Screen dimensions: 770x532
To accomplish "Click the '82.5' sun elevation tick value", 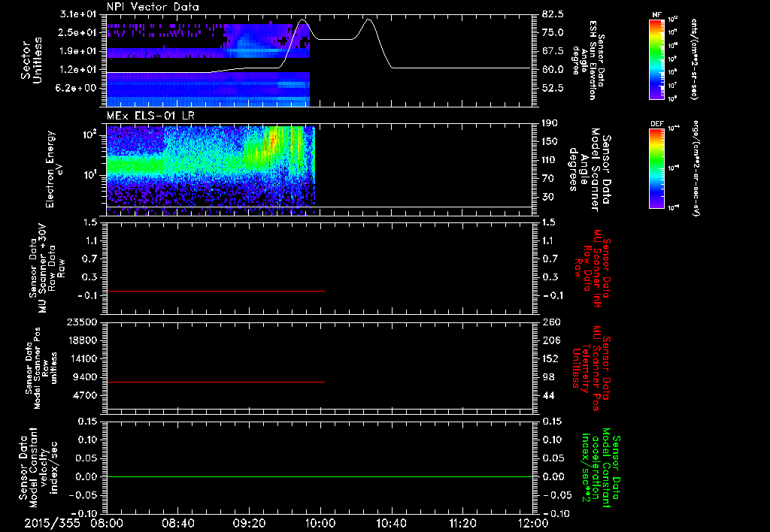I will 553,14.
